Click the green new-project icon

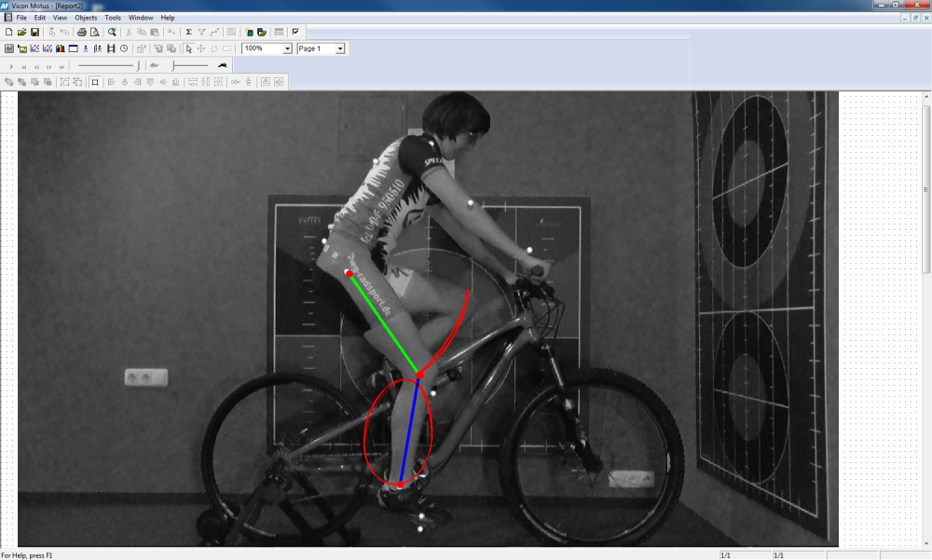click(x=249, y=32)
